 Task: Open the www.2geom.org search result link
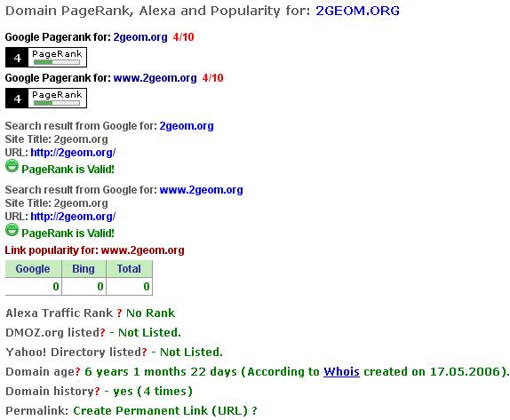pos(202,190)
